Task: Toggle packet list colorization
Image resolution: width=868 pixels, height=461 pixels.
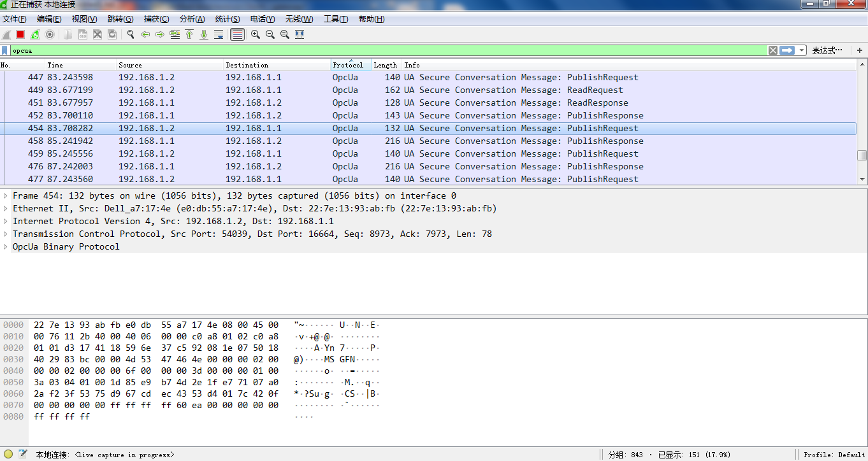Action: point(237,34)
